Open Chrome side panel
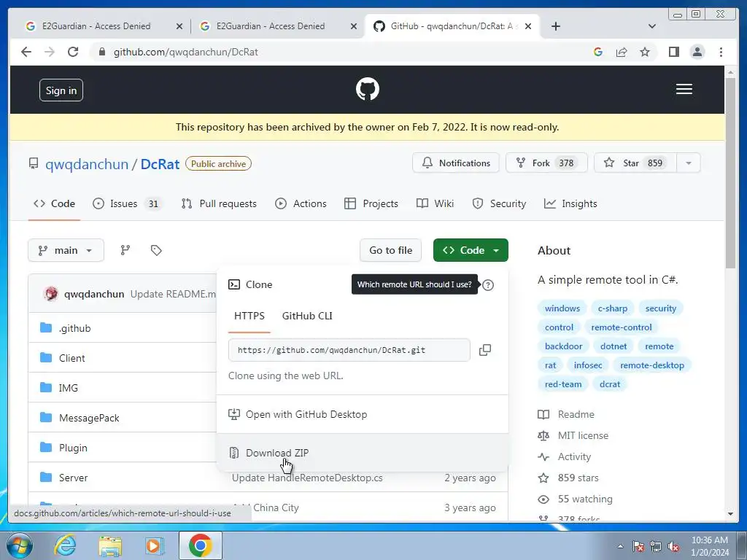Image resolution: width=747 pixels, height=560 pixels. click(673, 52)
